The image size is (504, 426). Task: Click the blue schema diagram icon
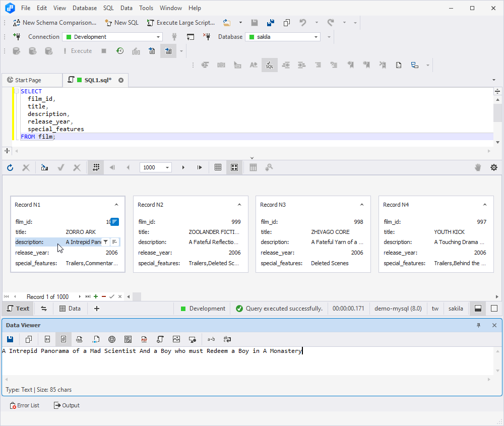pyautogui.click(x=415, y=65)
